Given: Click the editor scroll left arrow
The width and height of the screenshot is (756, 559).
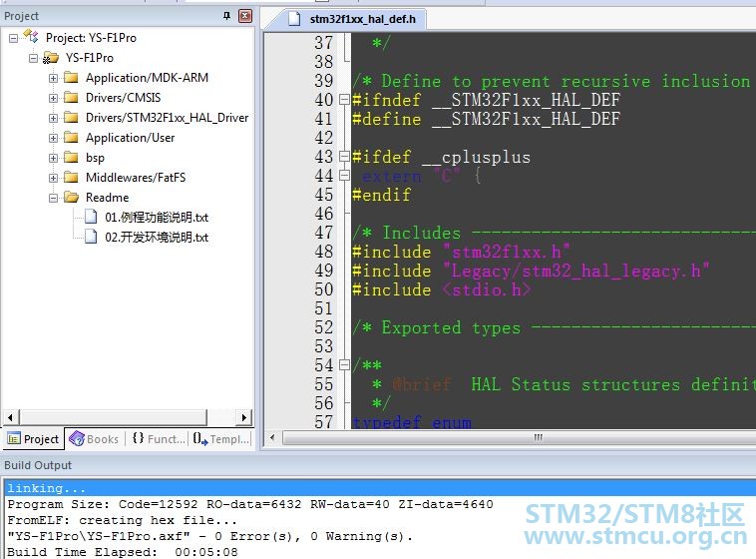Looking at the screenshot, I should 272,438.
